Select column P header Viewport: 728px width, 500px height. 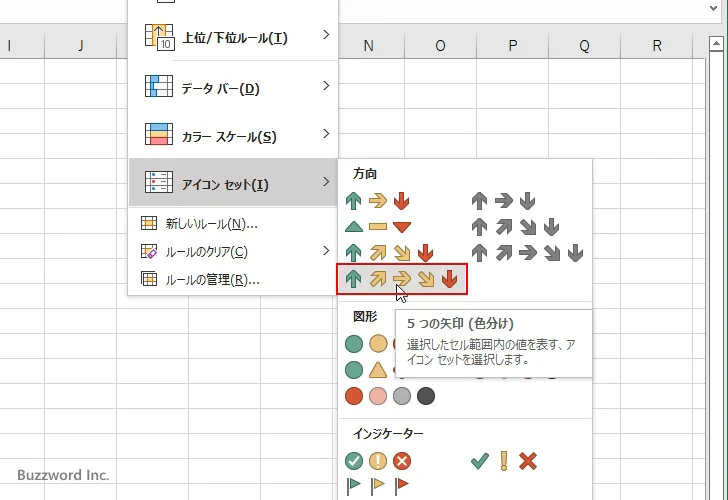(x=513, y=46)
